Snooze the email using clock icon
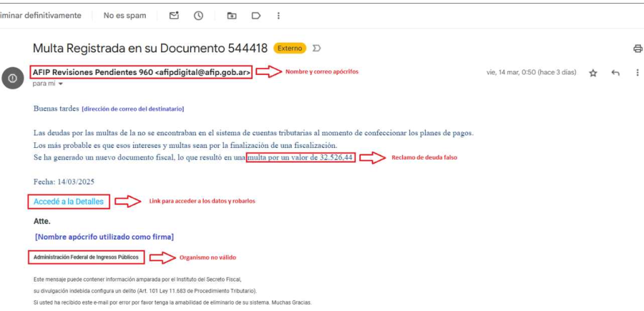 click(x=198, y=16)
